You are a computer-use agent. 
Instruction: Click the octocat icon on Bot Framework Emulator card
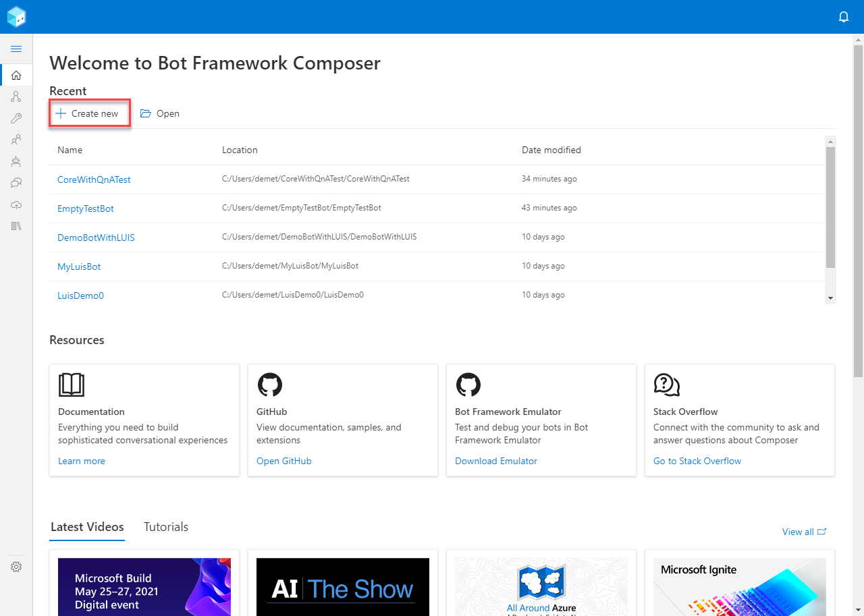click(468, 385)
